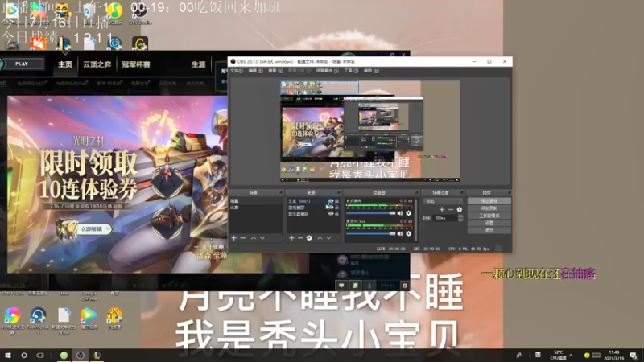This screenshot has height=362, width=644.
Task: Add a scene transition with plus icon
Action: [x=442, y=210]
